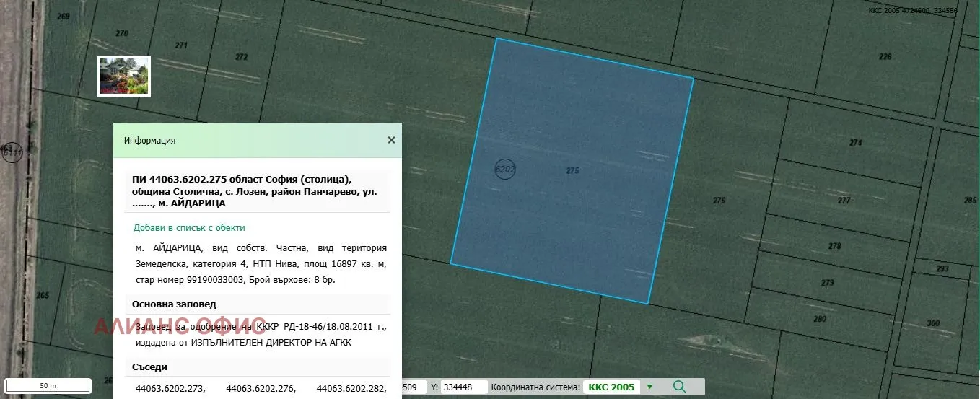980x399 pixels.
Task: Click the circled 6202 district marker
Action: coord(505,170)
